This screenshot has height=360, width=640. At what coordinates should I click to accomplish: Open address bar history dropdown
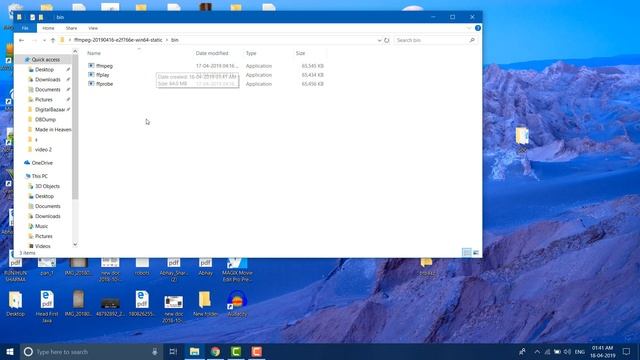pos(379,40)
